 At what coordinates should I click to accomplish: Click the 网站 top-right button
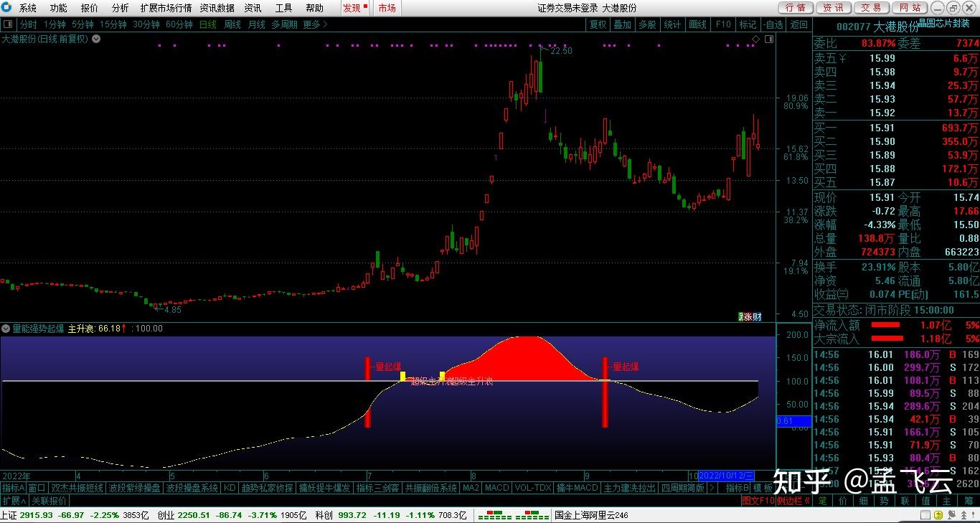coord(909,8)
